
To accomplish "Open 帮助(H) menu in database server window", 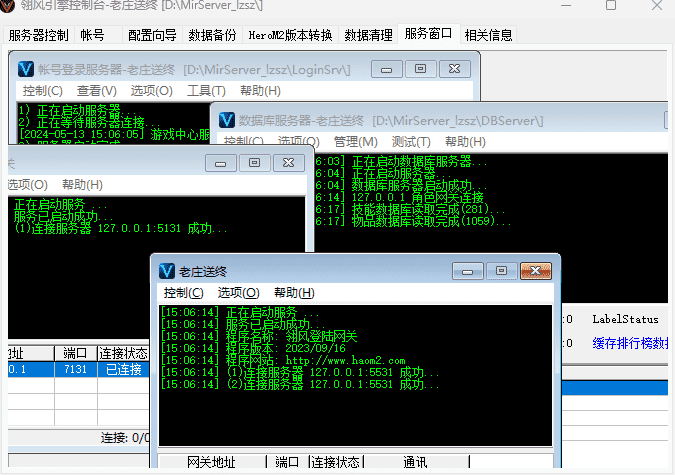I will point(465,142).
